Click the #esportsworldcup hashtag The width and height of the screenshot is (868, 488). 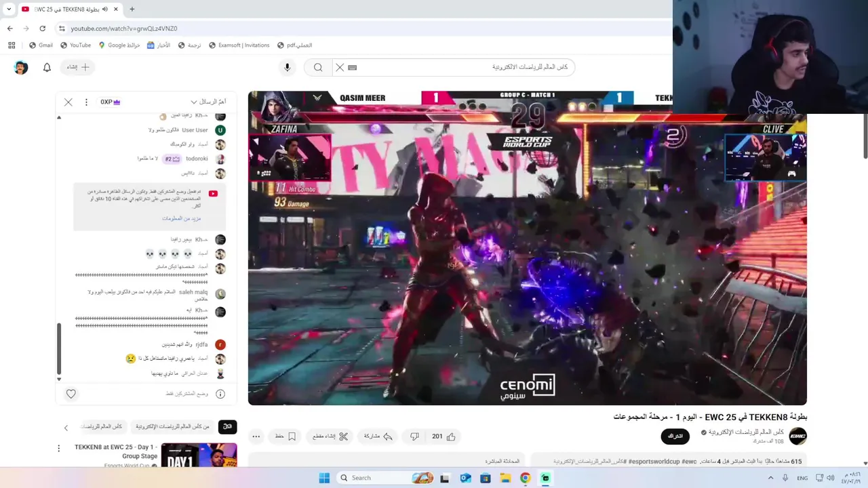click(x=654, y=462)
